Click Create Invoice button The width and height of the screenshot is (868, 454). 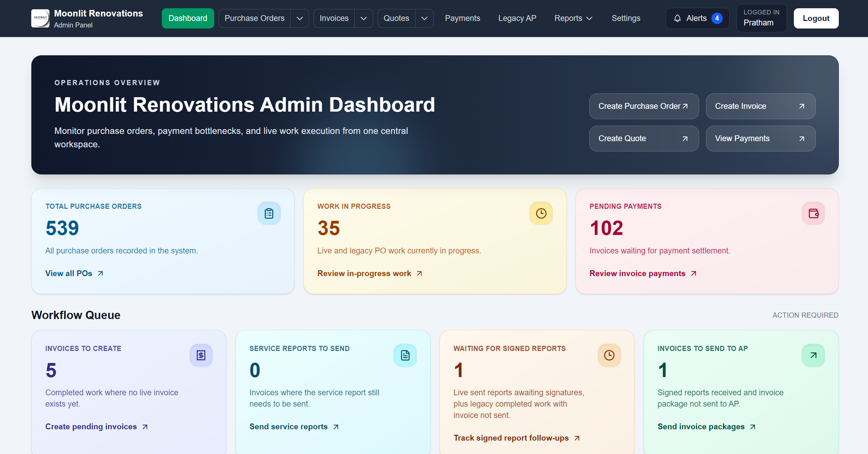point(761,106)
